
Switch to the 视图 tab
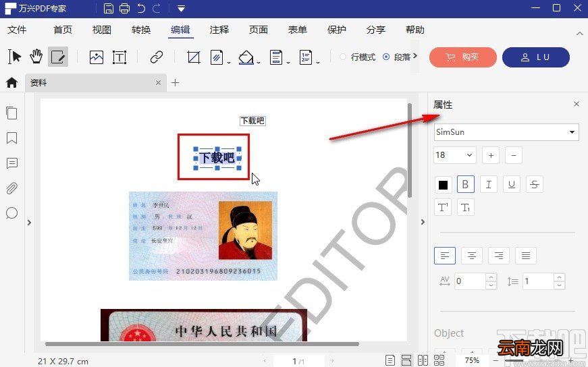[x=102, y=30]
